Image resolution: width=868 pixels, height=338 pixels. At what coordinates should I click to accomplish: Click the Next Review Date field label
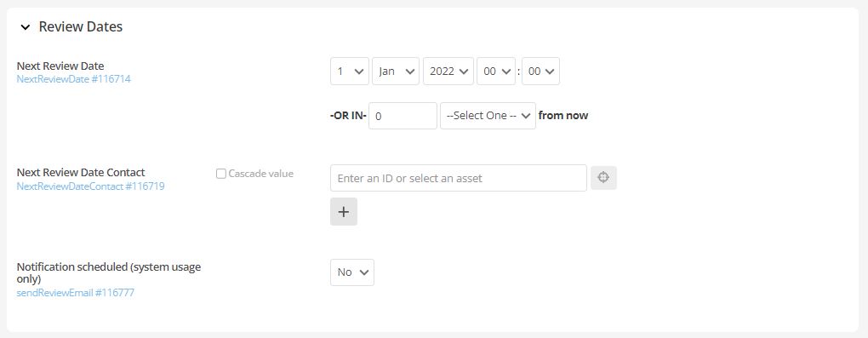point(60,66)
